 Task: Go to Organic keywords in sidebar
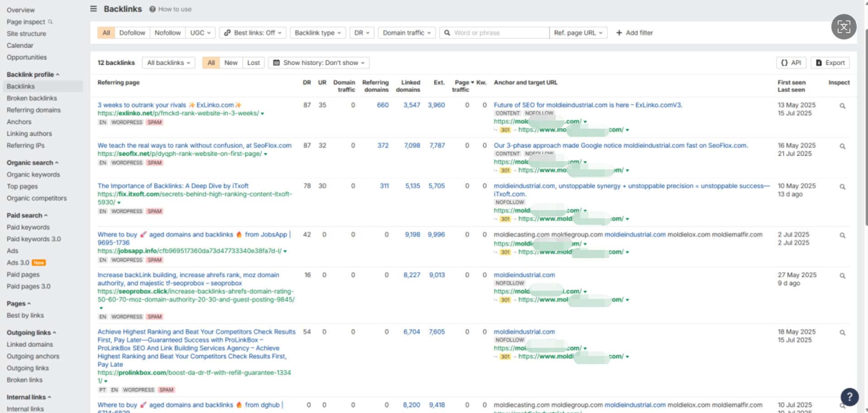click(x=33, y=174)
